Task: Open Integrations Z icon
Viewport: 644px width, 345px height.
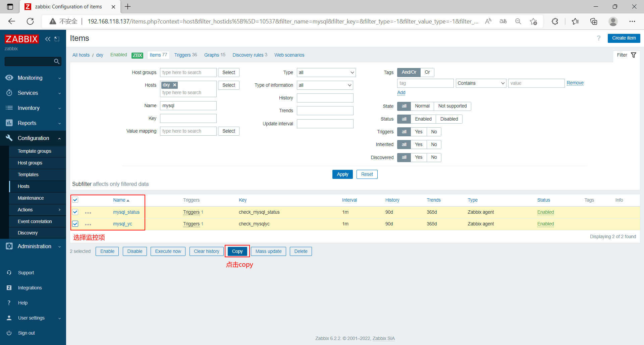Action: click(9, 288)
